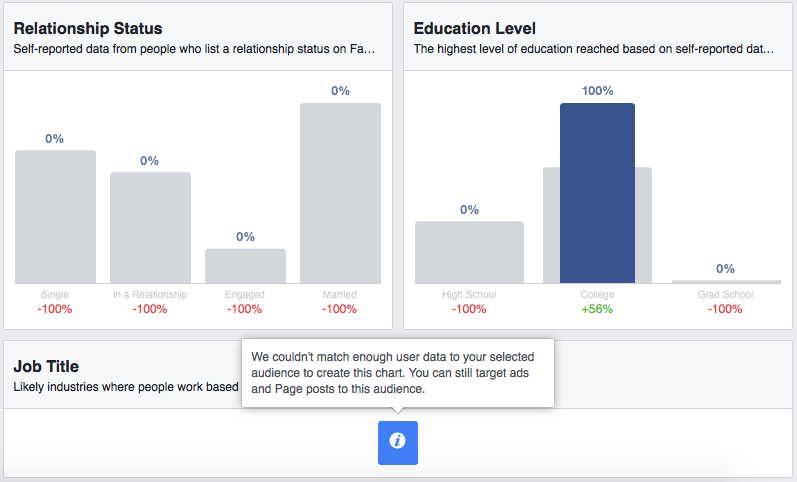The height and width of the screenshot is (482, 797).
Task: Click the tall Married bar
Action: coord(340,193)
